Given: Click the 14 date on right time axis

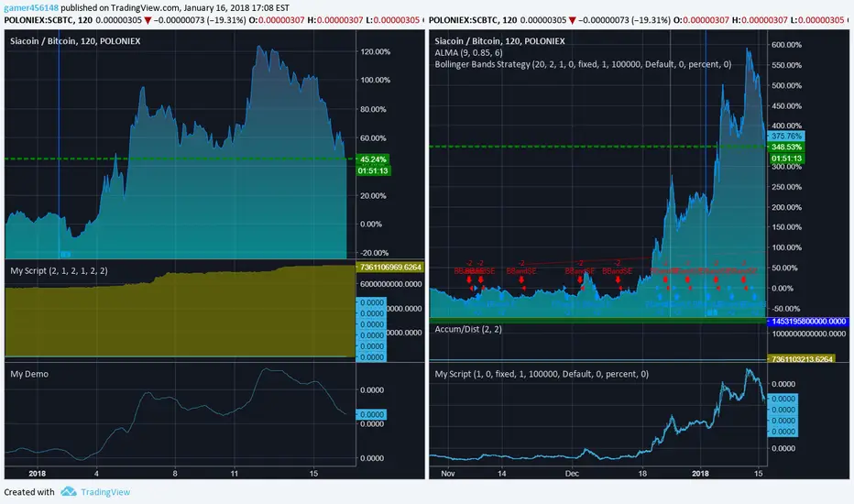Looking at the screenshot, I should [501, 474].
